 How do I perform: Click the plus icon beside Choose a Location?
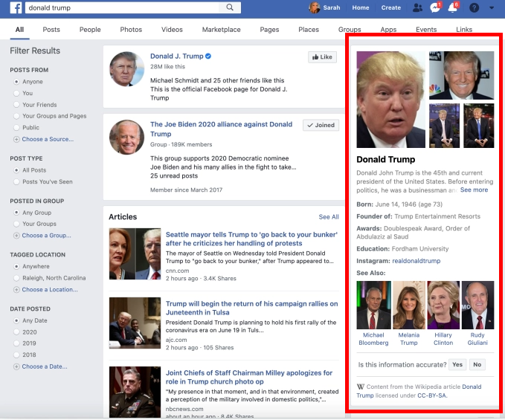point(16,290)
